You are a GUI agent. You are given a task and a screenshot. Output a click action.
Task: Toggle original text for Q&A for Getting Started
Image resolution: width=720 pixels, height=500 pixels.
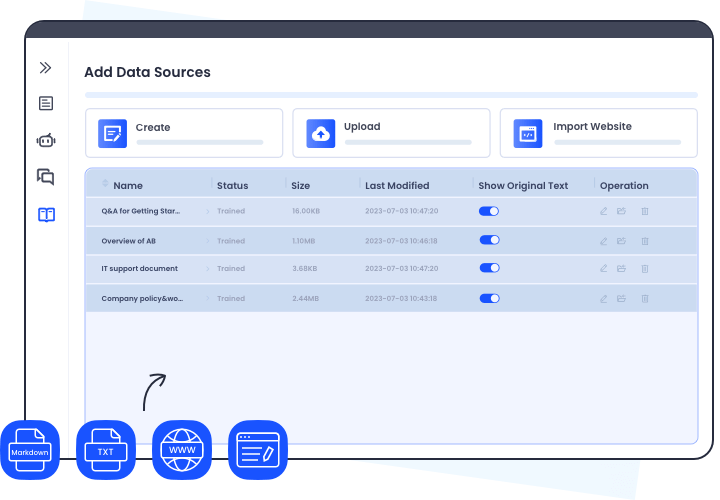[489, 211]
